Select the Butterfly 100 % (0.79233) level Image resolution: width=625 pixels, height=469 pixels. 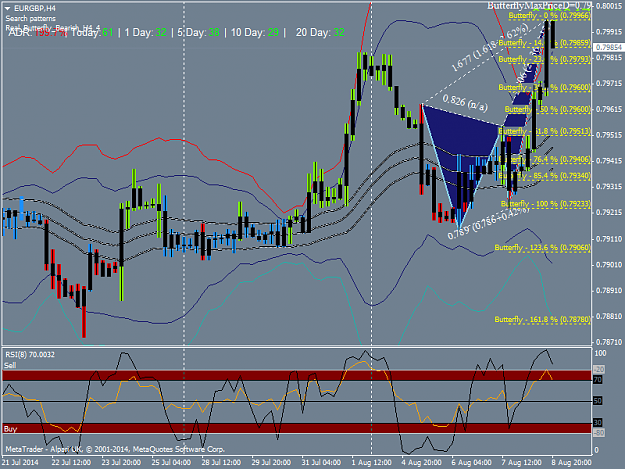[x=546, y=204]
